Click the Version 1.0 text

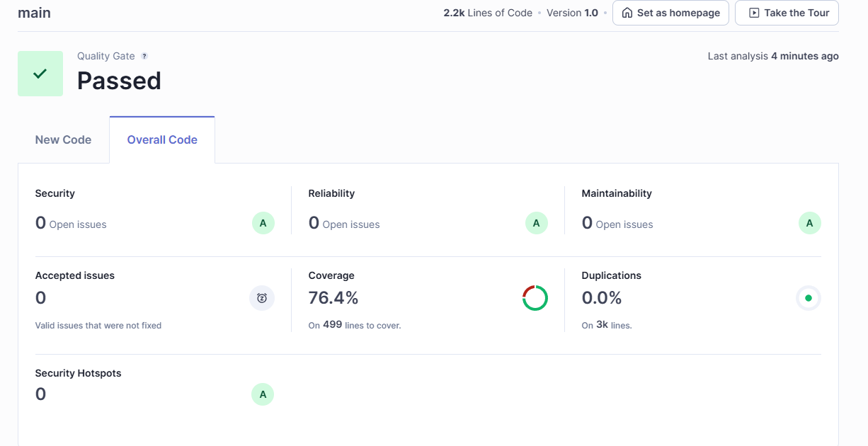[x=572, y=13]
